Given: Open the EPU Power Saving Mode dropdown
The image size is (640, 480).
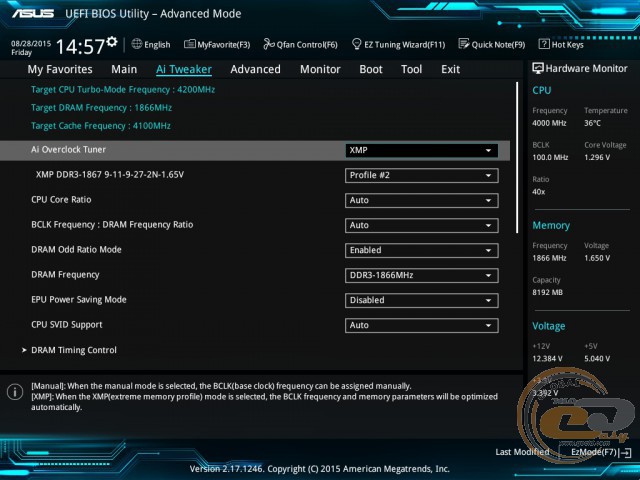Looking at the screenshot, I should 422,300.
